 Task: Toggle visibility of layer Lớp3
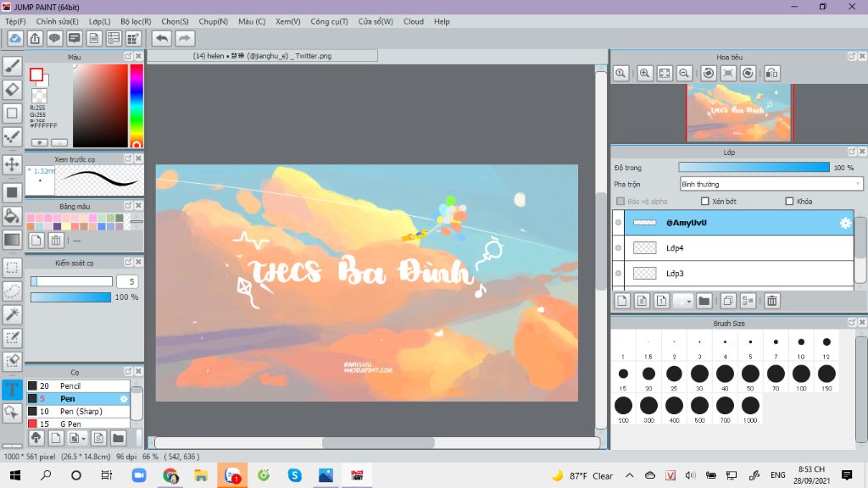click(x=618, y=274)
